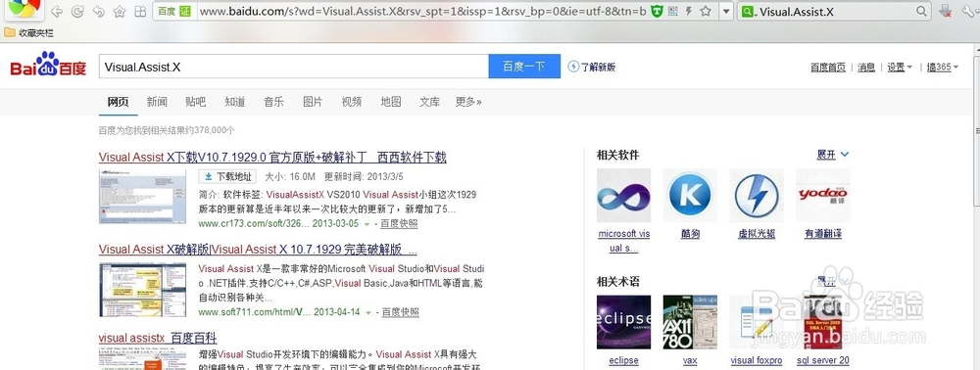Open result Visual Assist X下载V10.7.1929.0
The height and width of the screenshot is (370, 980).
coord(272,158)
